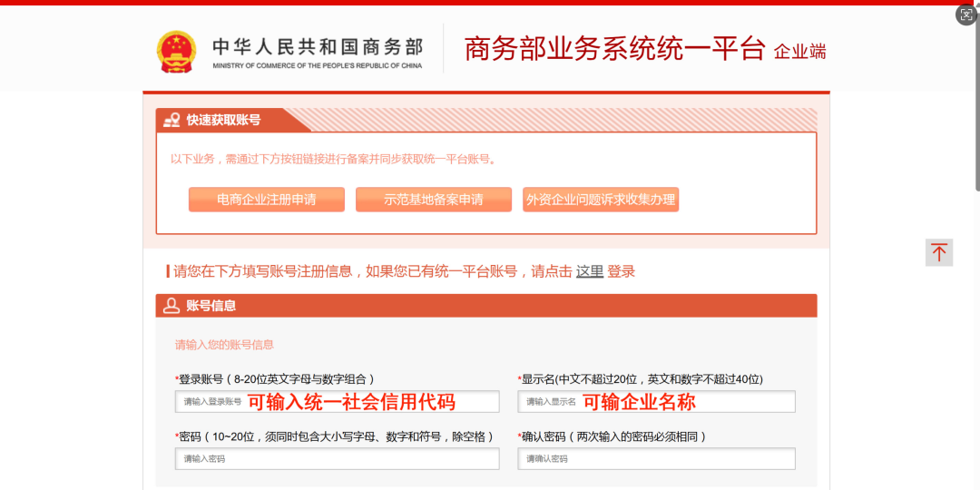Click the 商务部业务系统统一平台 title

614,49
